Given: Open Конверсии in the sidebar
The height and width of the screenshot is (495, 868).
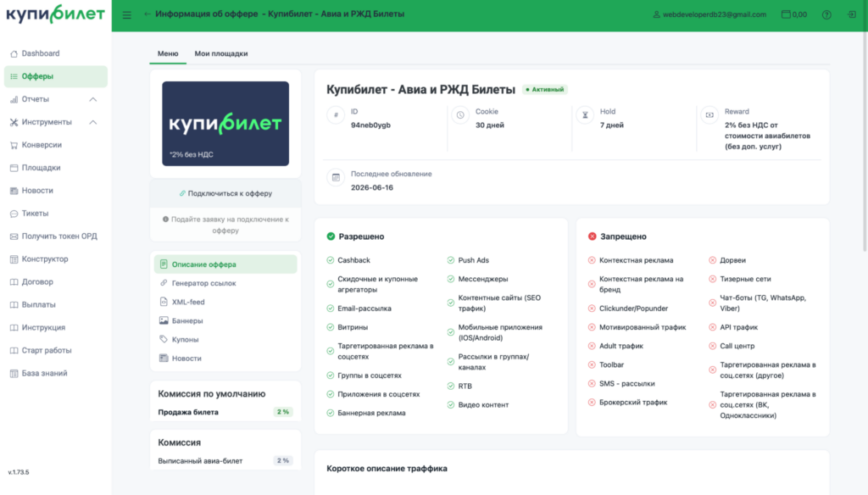Looking at the screenshot, I should coord(55,145).
